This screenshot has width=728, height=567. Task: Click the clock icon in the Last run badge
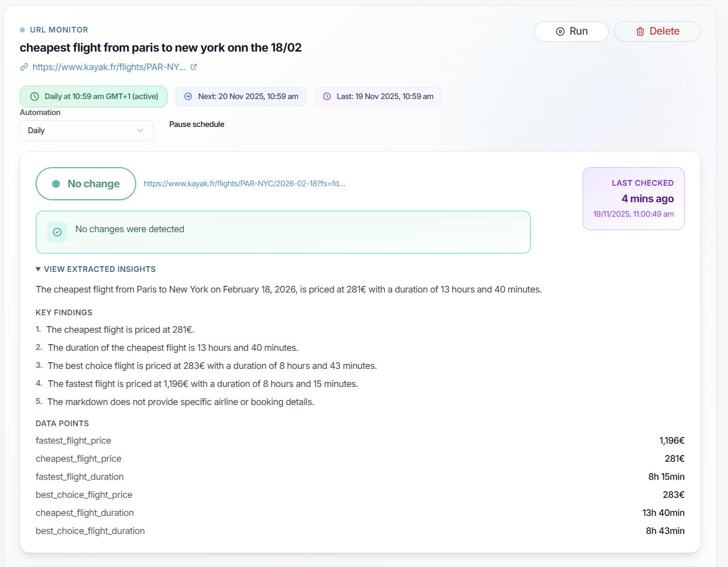pos(327,96)
